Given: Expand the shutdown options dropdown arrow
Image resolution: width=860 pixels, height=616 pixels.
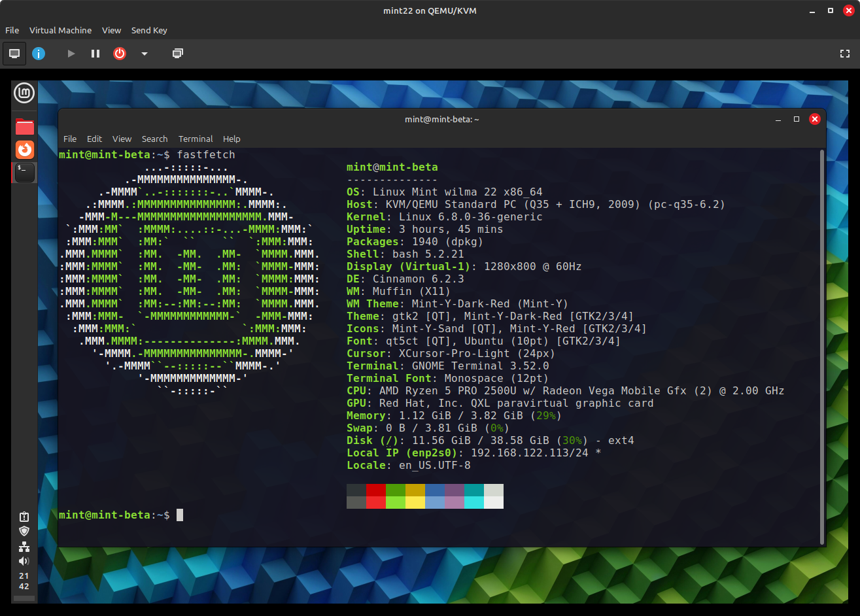Looking at the screenshot, I should tap(145, 54).
